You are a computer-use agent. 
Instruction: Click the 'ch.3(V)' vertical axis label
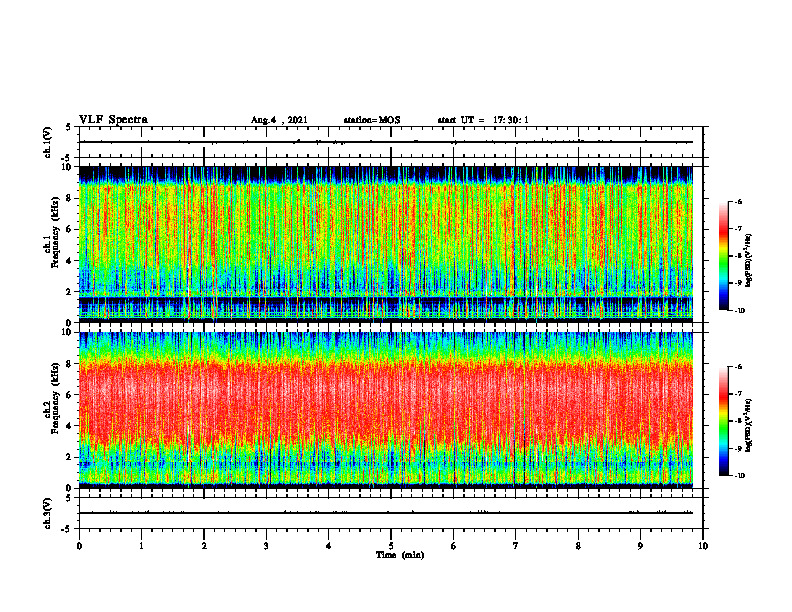[x=48, y=513]
